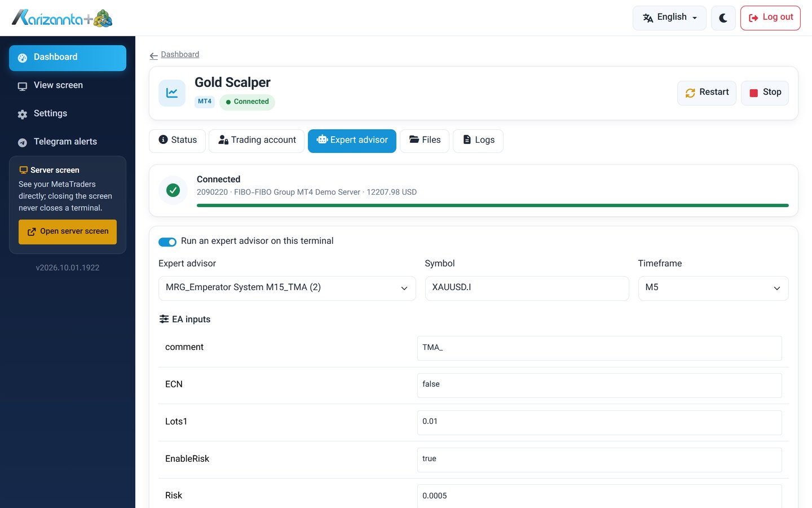Click the ECN value field
Image resolution: width=812 pixels, height=508 pixels.
(x=599, y=385)
